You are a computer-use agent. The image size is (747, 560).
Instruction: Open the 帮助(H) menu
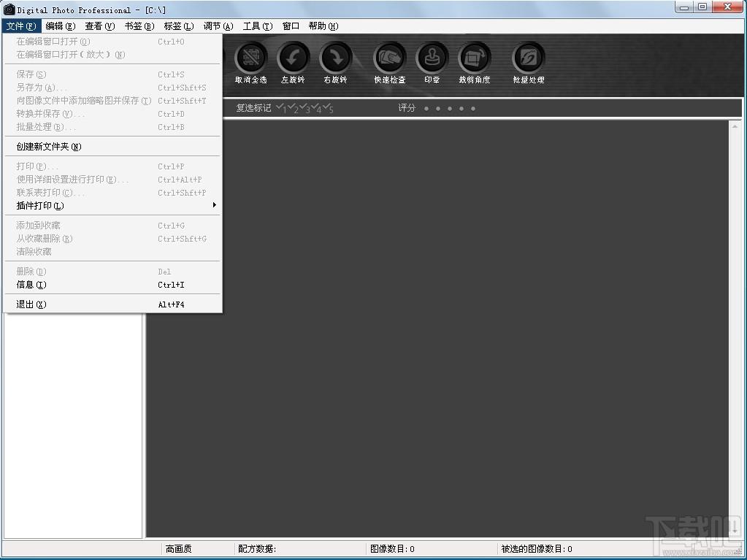323,26
